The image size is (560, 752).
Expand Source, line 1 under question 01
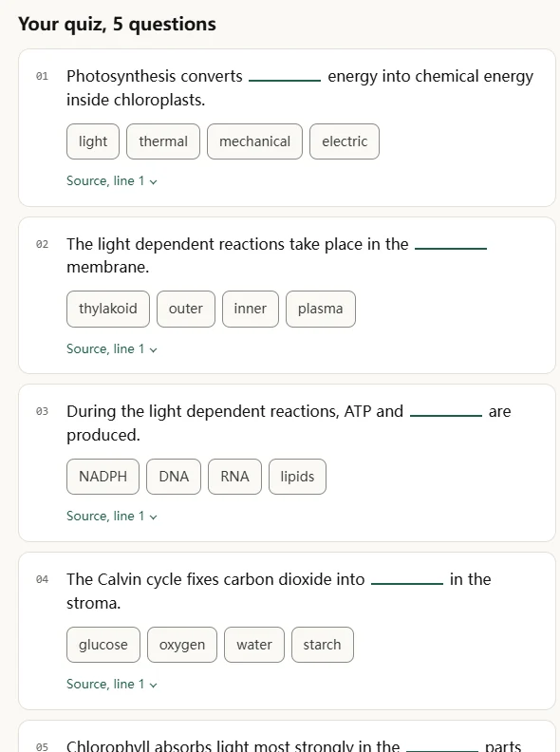[112, 180]
